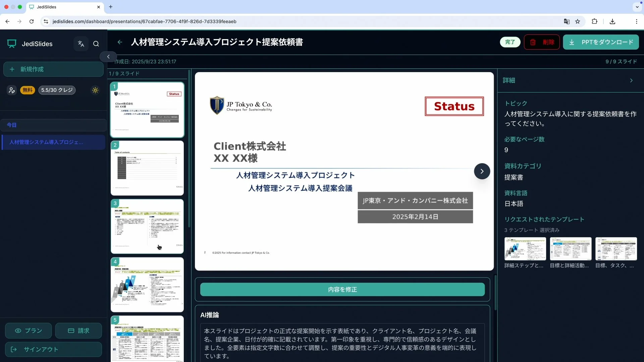Viewport: 644px width, 362px height.
Task: Click the language translate icon in sidebar
Action: [x=81, y=44]
